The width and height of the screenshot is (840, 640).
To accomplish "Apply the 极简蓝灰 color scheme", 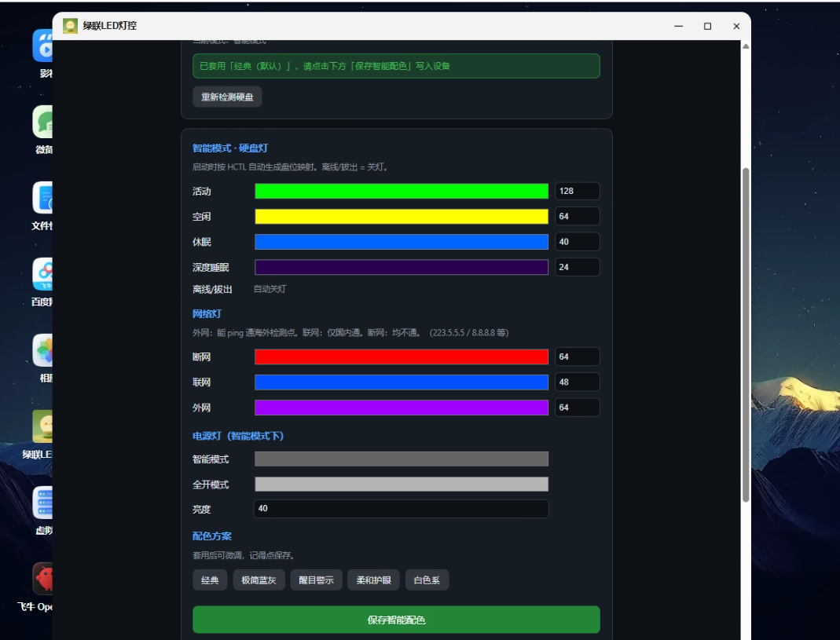I will 259,580.
